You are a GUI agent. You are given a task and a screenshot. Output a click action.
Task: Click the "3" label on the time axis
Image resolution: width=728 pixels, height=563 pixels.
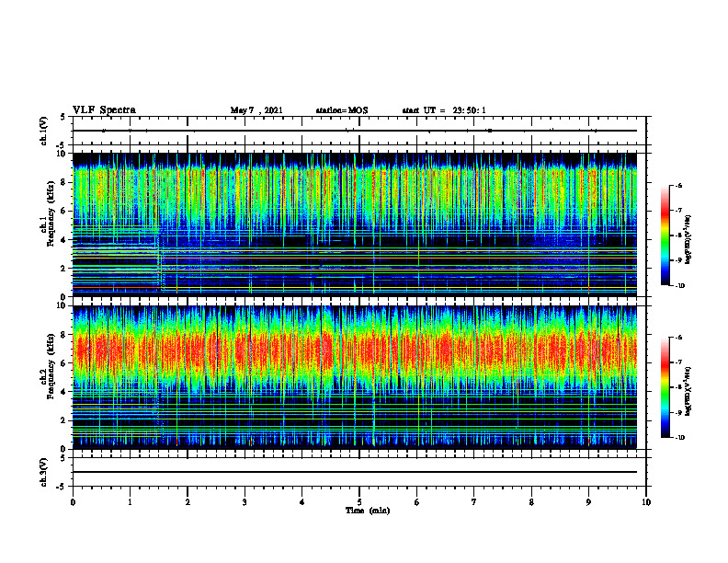[x=245, y=502]
